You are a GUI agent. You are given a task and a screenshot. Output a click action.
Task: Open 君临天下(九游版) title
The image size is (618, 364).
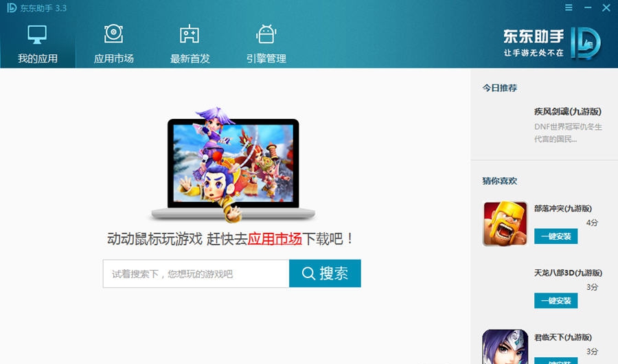pyautogui.click(x=563, y=337)
